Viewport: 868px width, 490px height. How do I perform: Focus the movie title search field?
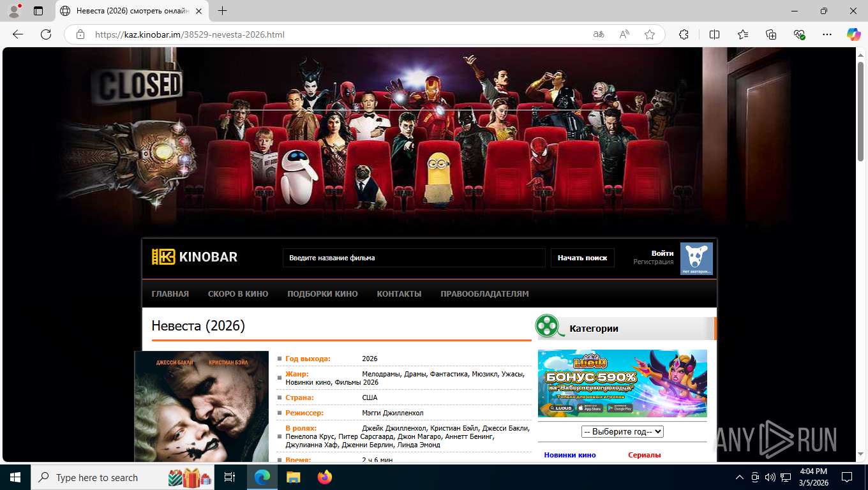coord(414,258)
